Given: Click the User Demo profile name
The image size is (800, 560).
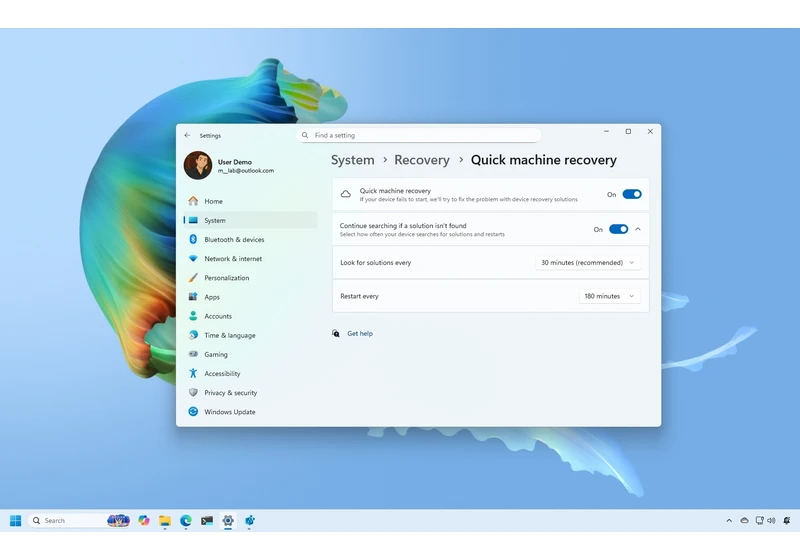Looking at the screenshot, I should tap(235, 162).
